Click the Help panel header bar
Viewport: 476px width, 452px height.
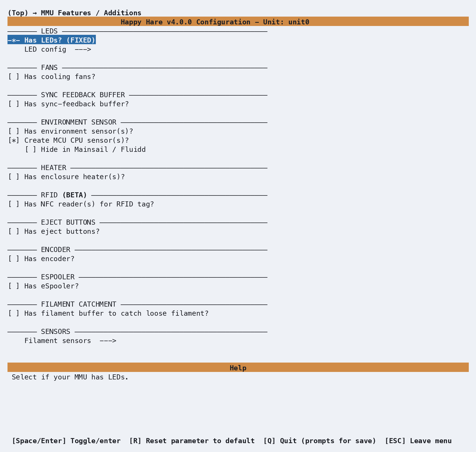coord(238,367)
